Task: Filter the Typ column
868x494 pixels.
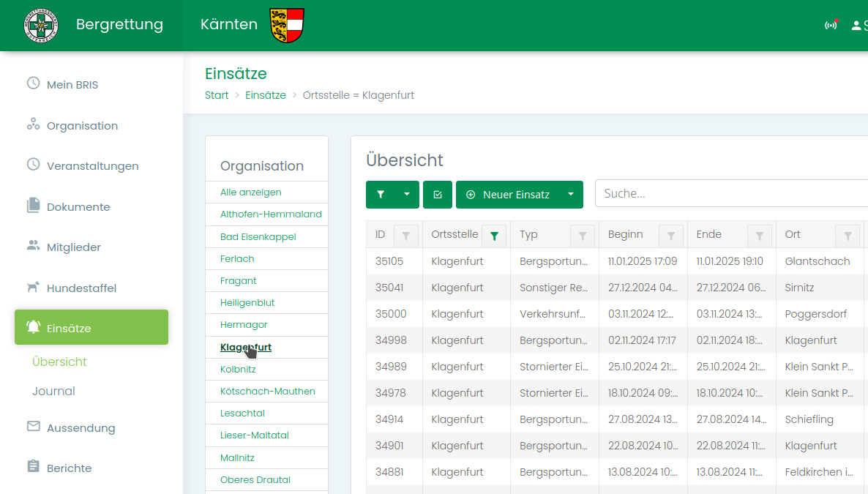Action: pos(583,236)
